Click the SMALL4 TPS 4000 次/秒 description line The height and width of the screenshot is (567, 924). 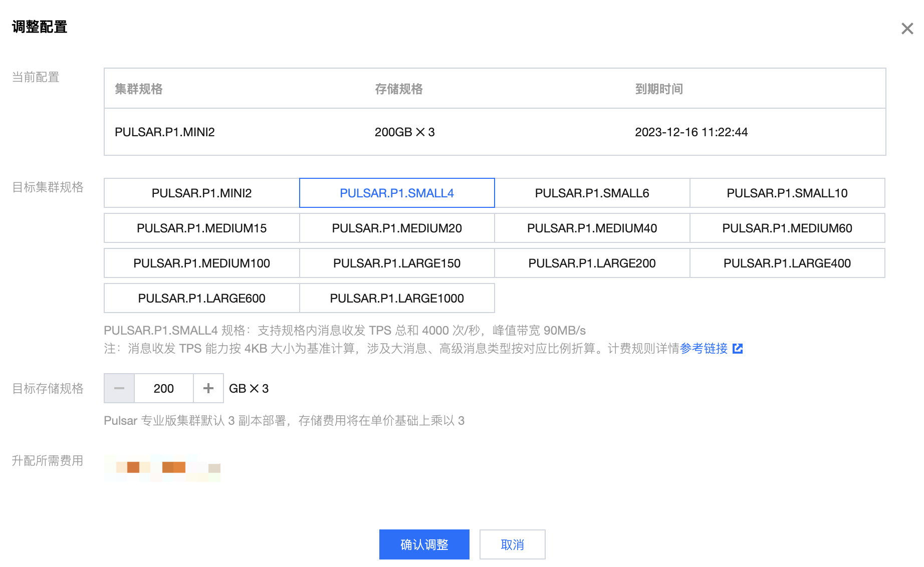pos(345,331)
